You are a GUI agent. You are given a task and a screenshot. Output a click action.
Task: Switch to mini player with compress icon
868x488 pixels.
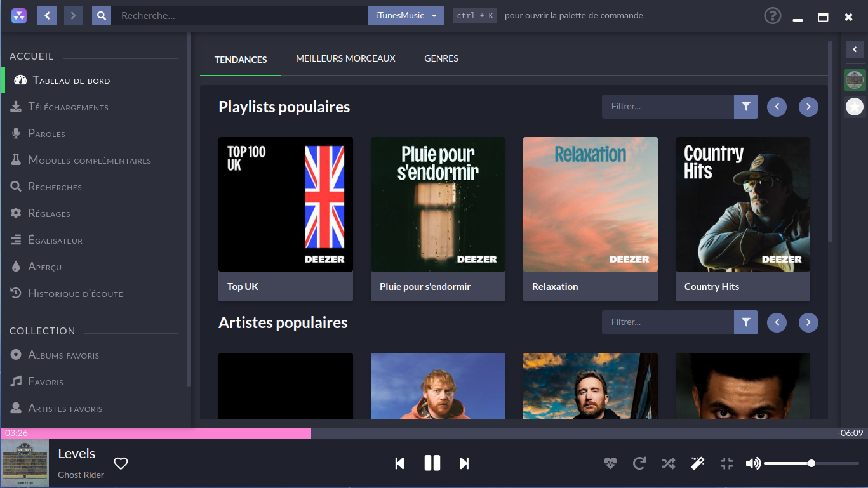[727, 464]
